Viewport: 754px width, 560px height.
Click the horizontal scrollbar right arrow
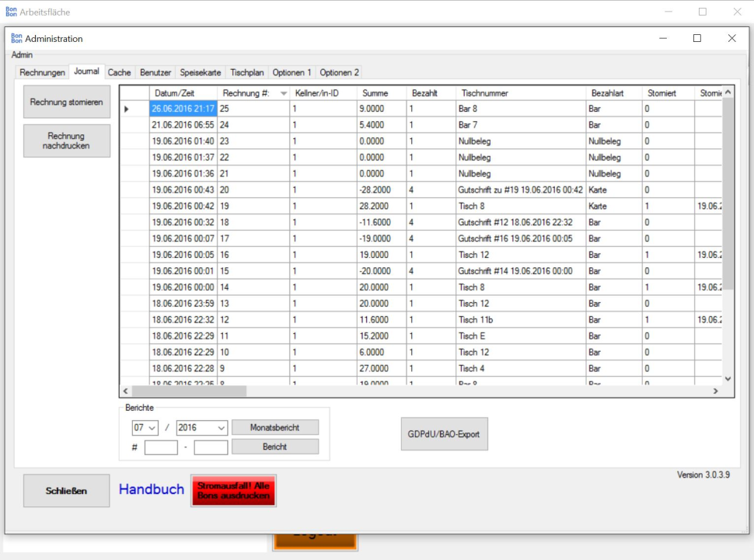coord(716,391)
